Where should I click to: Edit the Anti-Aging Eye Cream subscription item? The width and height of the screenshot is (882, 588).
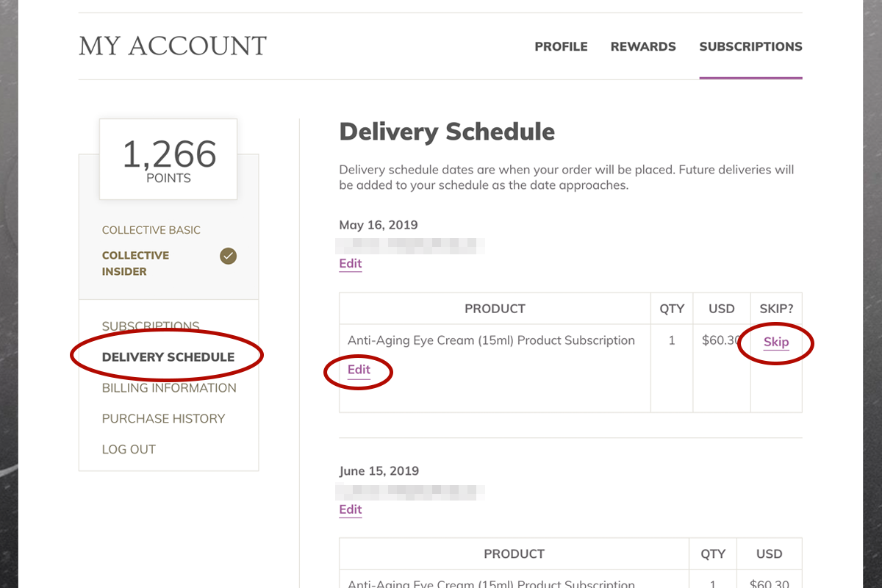(x=359, y=370)
